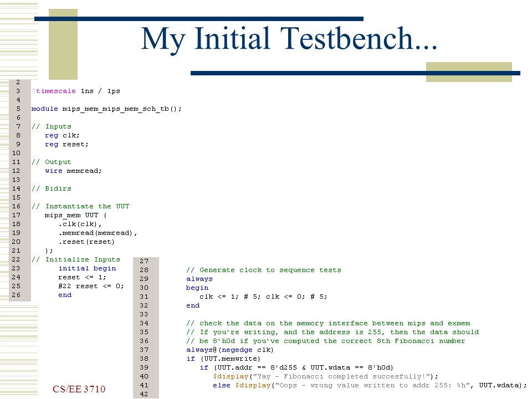The width and height of the screenshot is (532, 399).
Task: Click the '#22 reset <= 0;' statement
Action: click(91, 286)
